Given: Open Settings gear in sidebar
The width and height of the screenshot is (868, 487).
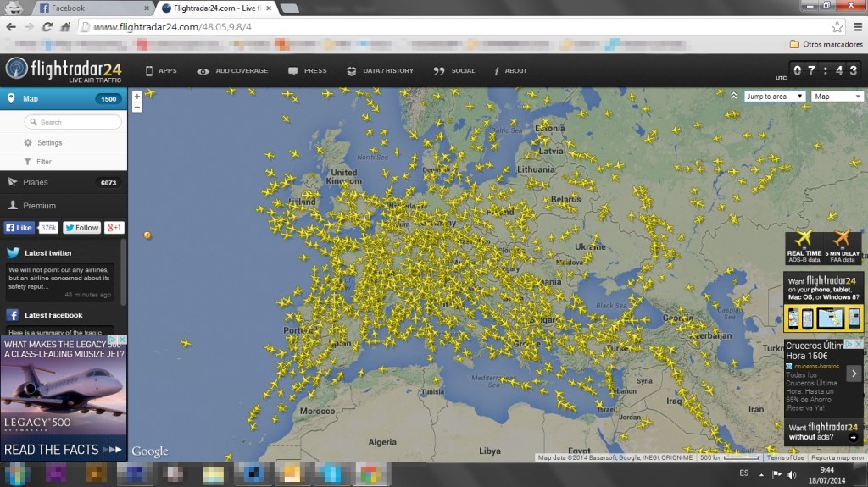Looking at the screenshot, I should click(x=28, y=143).
